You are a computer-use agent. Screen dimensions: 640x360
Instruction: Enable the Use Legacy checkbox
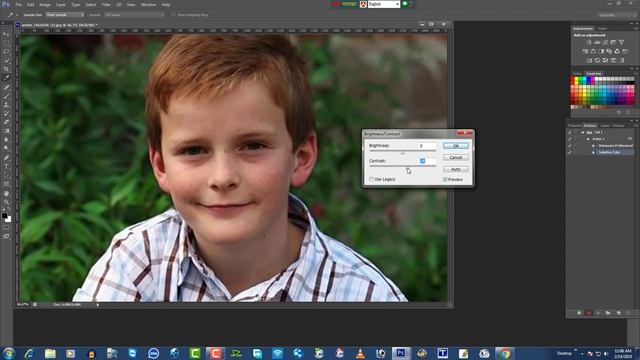(x=371, y=180)
